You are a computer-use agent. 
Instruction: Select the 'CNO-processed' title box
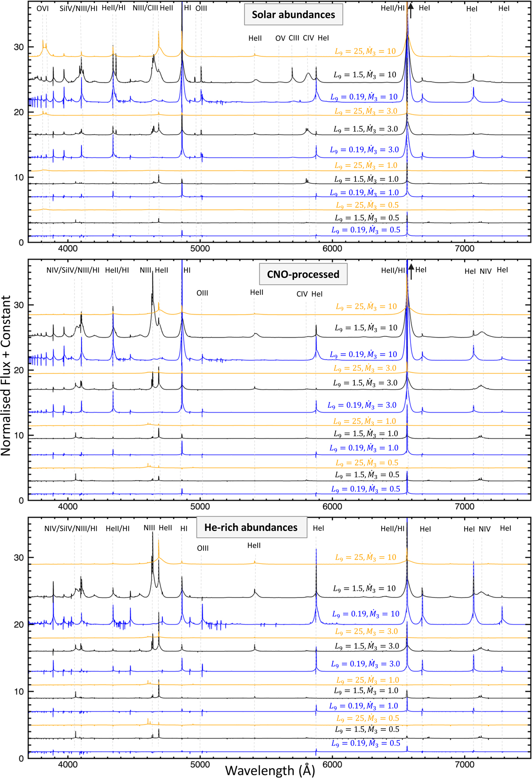(303, 274)
